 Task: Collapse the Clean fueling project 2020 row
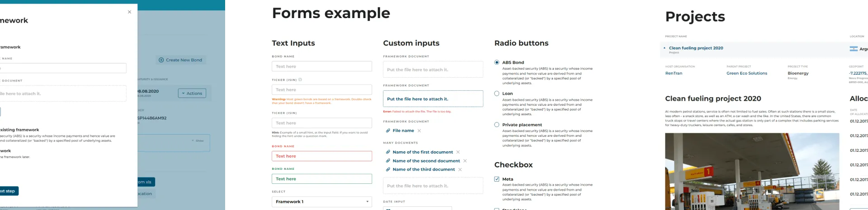665,48
